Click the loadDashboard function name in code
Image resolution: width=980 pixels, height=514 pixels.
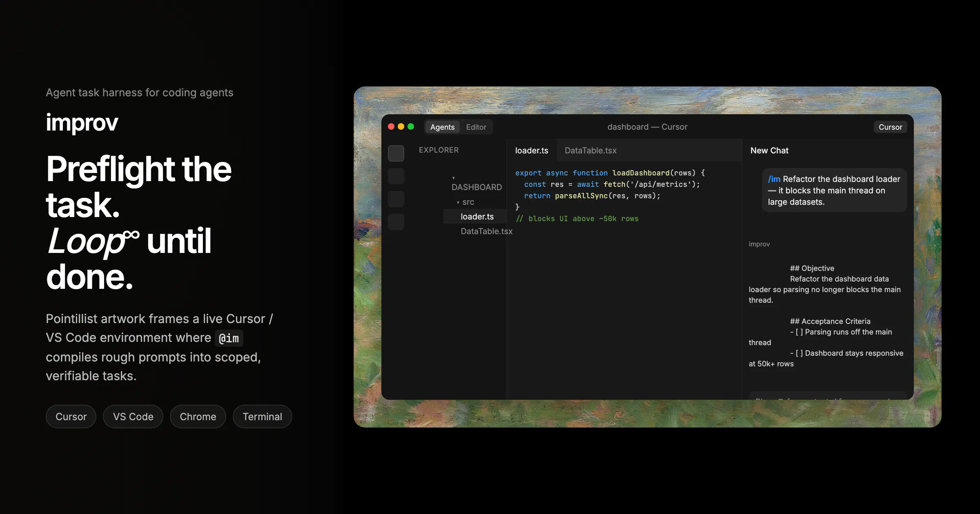pos(641,173)
